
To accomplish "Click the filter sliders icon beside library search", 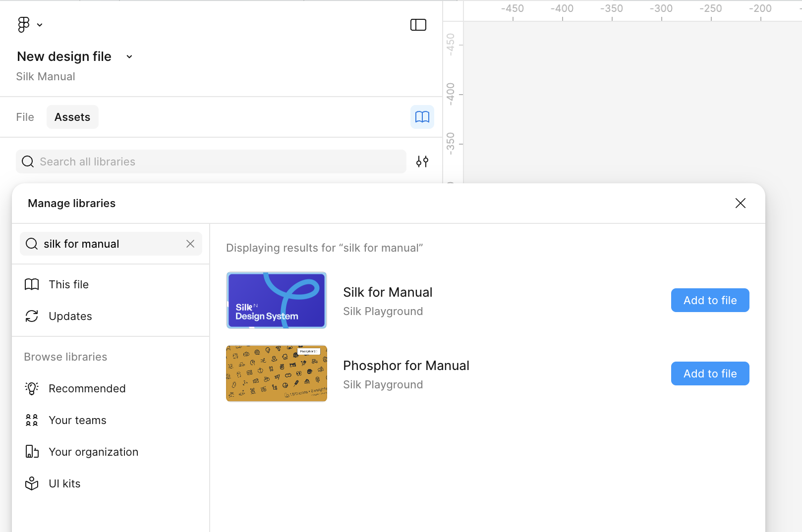I will pos(422,161).
